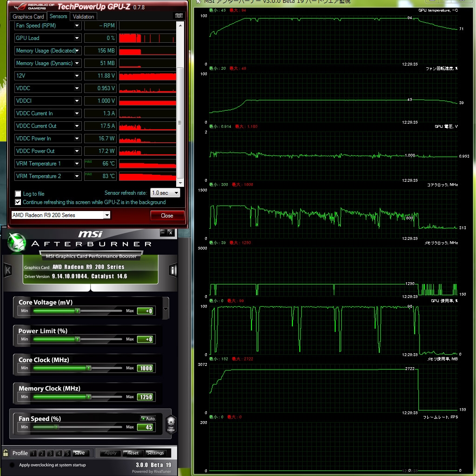Open VRM Temperature 2 dropdown

tap(77, 176)
